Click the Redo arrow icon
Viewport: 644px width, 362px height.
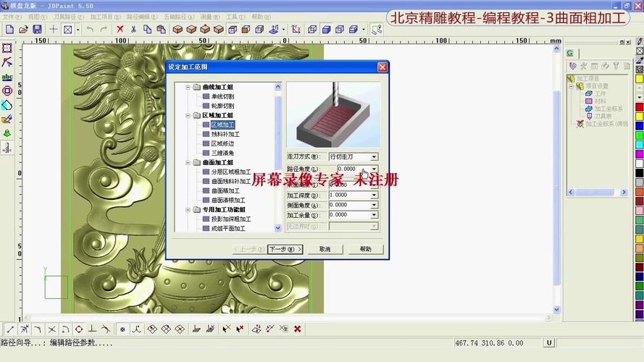[104, 29]
